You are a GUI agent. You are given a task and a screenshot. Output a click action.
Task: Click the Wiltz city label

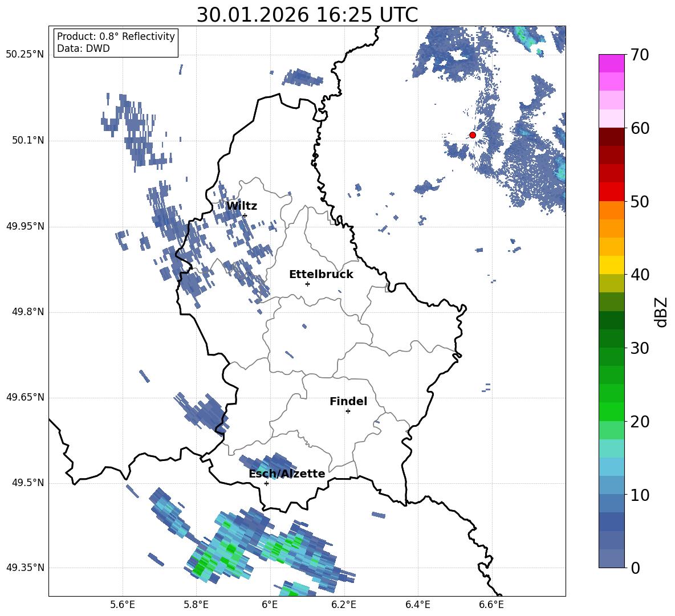point(242,206)
